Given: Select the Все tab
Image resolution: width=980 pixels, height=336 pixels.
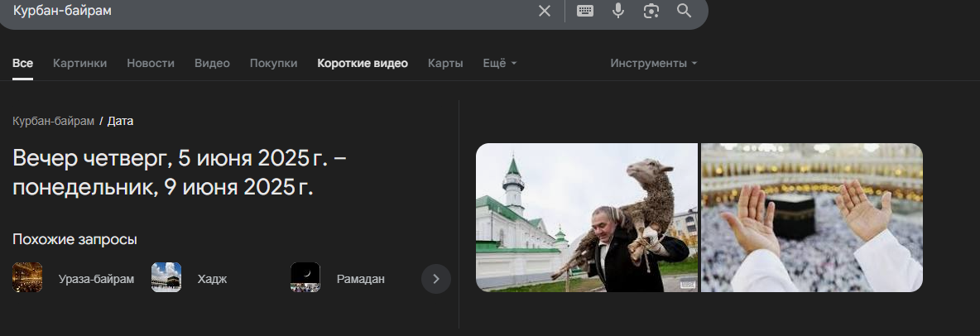Looking at the screenshot, I should pyautogui.click(x=22, y=63).
